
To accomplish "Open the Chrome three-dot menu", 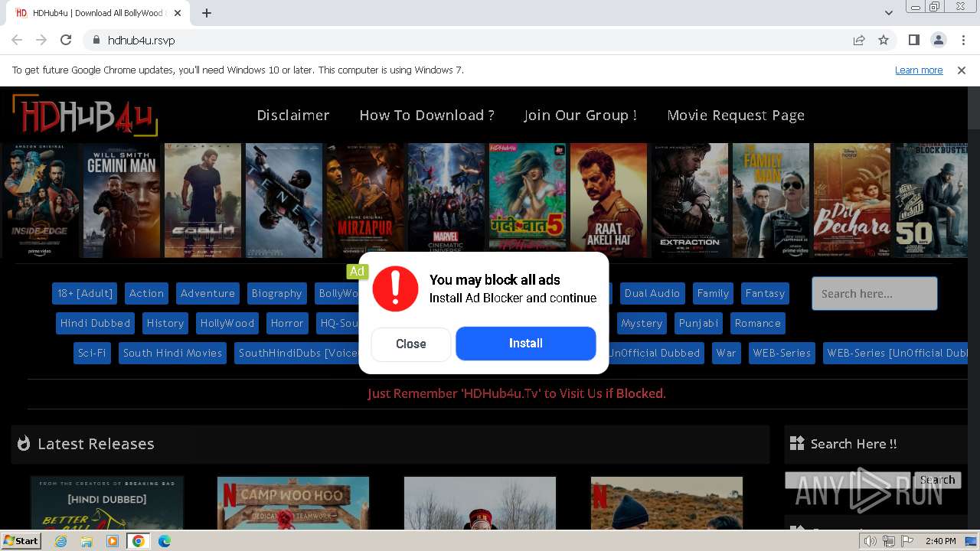I will (x=962, y=40).
